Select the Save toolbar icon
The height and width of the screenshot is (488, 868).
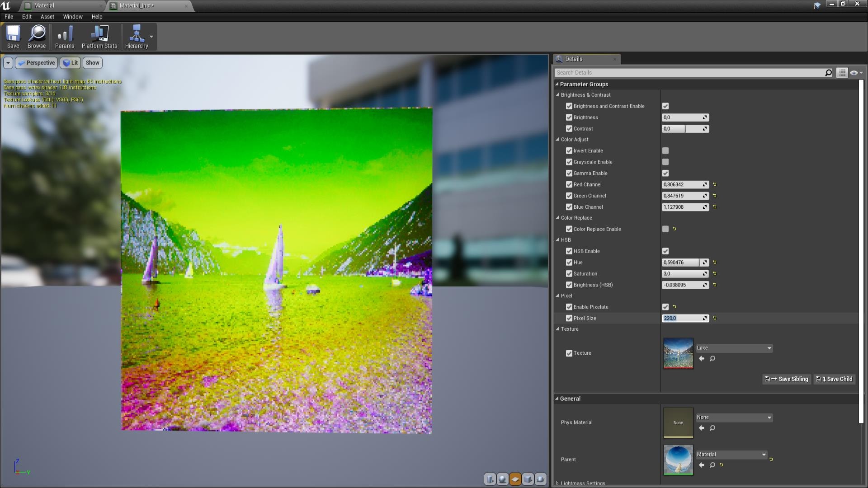tap(13, 36)
